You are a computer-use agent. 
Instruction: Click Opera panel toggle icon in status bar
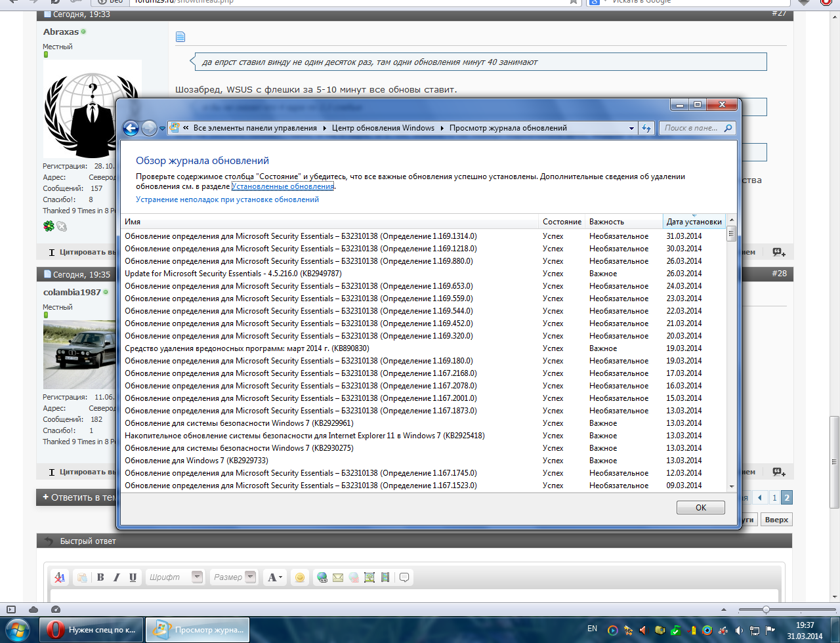point(11,610)
